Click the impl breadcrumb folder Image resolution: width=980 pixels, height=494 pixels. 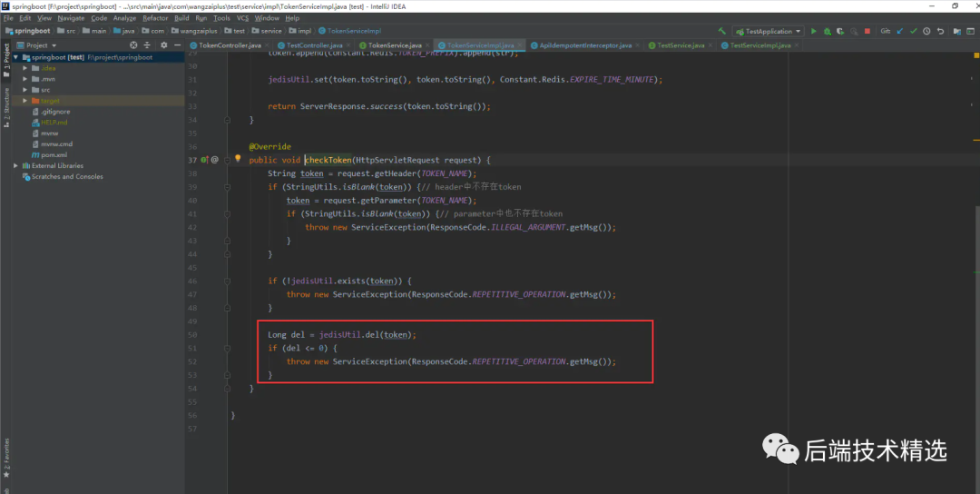pos(300,31)
